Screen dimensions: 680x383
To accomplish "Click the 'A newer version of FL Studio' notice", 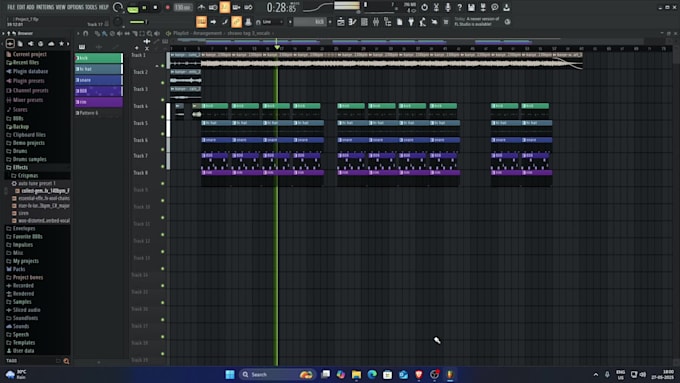I will [477, 21].
